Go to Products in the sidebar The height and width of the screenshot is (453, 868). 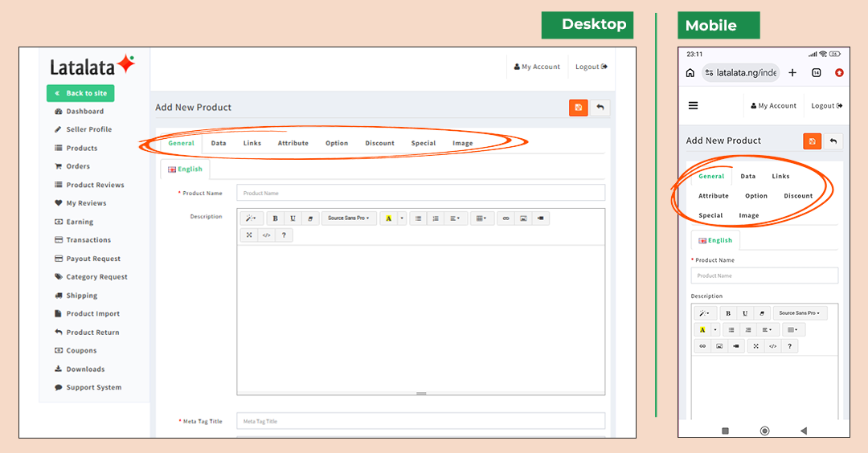coord(76,149)
